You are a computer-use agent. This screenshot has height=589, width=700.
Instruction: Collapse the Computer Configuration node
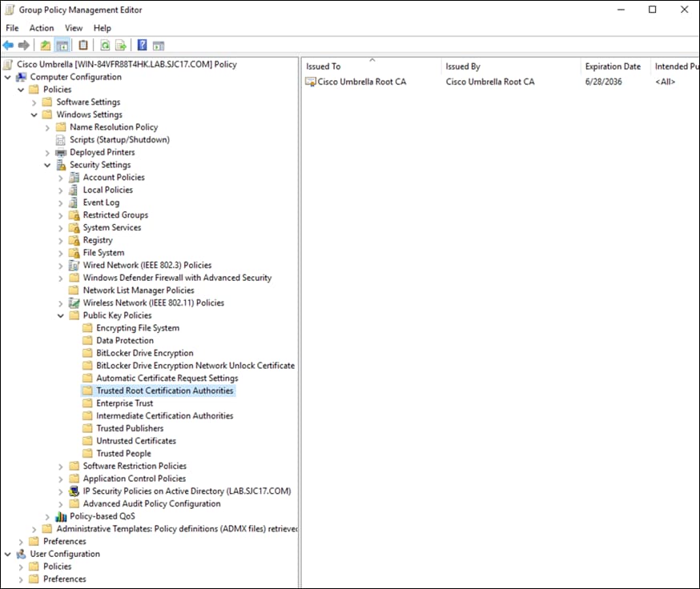click(7, 77)
